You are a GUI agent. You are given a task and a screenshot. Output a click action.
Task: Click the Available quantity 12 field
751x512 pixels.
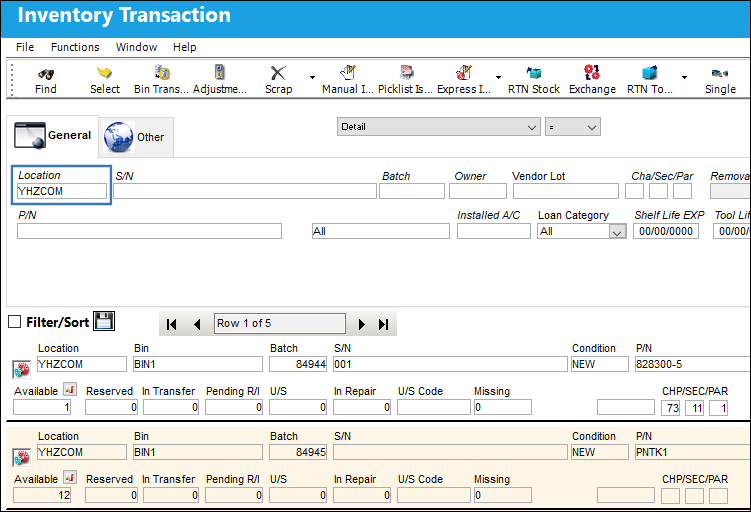coord(42,495)
